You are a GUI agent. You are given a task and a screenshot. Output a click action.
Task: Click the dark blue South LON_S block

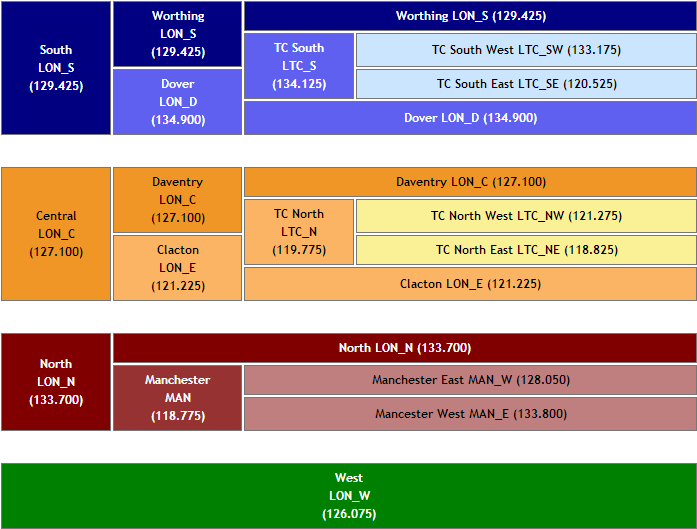pyautogui.click(x=56, y=68)
